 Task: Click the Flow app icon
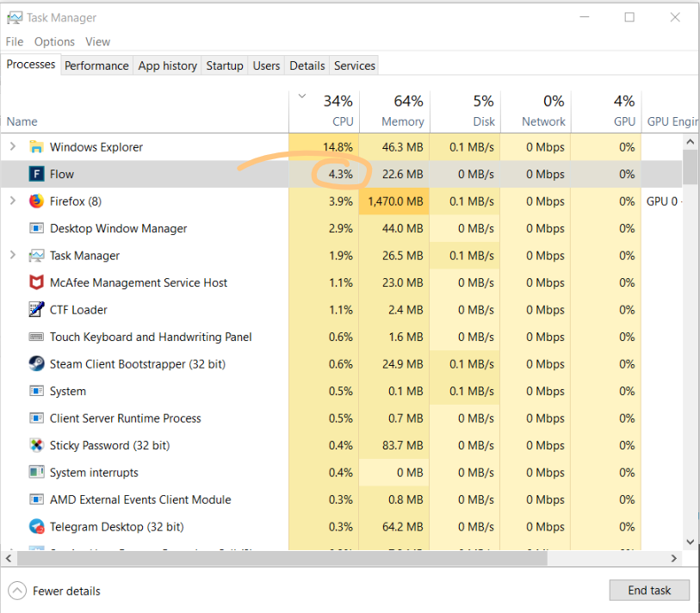[36, 174]
